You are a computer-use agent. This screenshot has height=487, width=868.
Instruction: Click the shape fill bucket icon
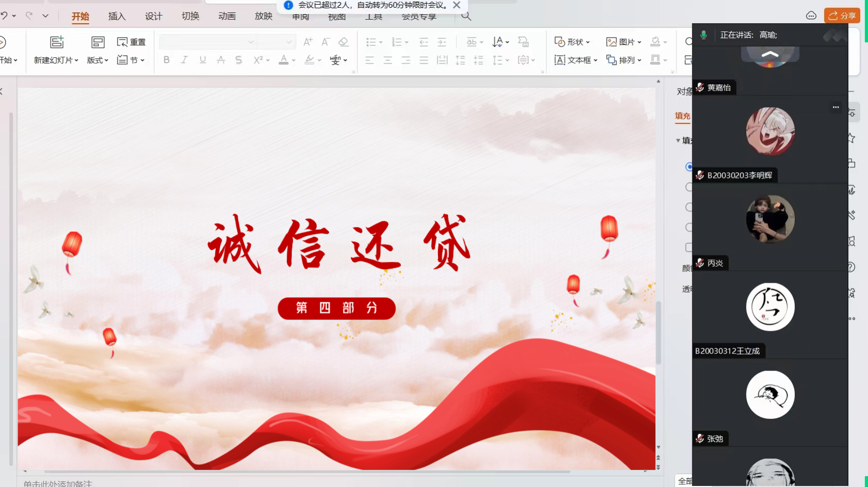[656, 41]
